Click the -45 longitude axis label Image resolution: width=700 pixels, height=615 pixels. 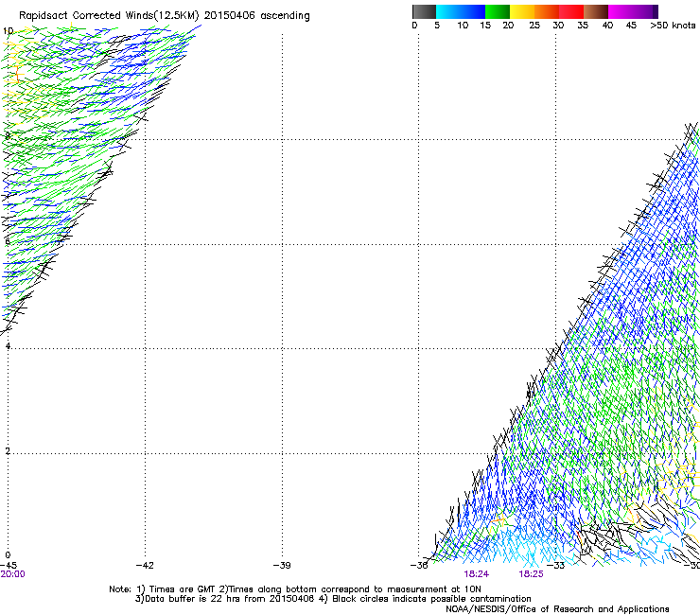point(9,566)
